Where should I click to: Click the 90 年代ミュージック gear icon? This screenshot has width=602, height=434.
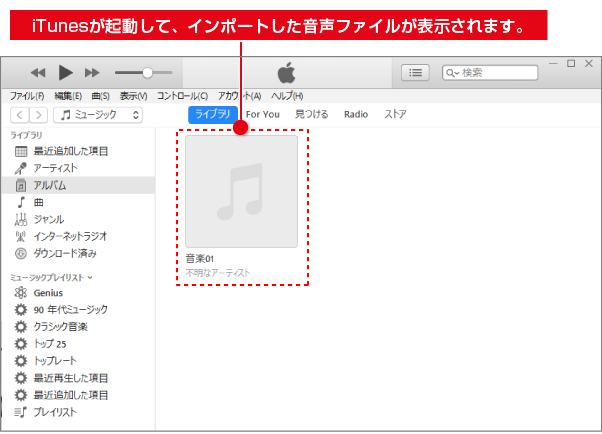tap(21, 310)
